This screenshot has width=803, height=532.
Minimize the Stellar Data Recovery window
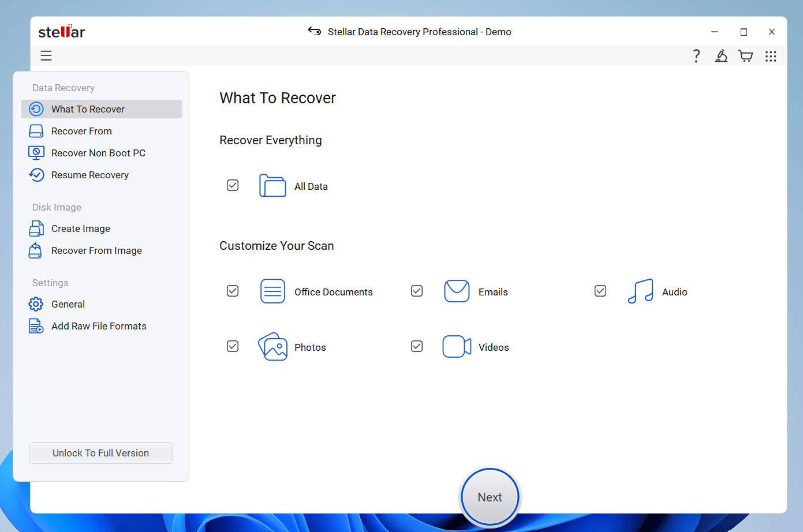[x=715, y=32]
